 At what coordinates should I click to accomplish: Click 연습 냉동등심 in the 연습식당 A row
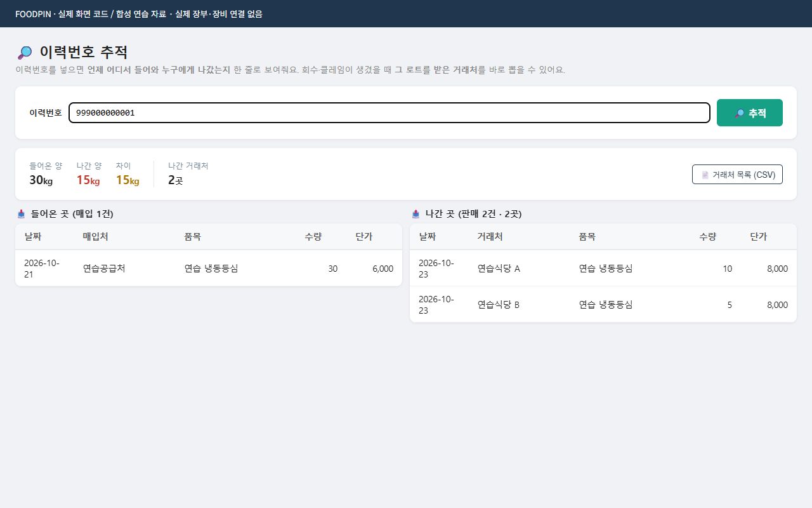(x=606, y=269)
